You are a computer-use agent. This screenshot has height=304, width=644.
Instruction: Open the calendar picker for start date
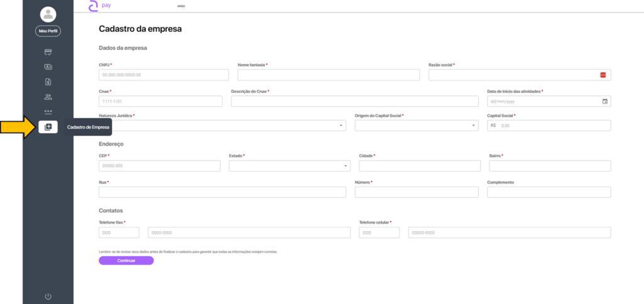[604, 101]
